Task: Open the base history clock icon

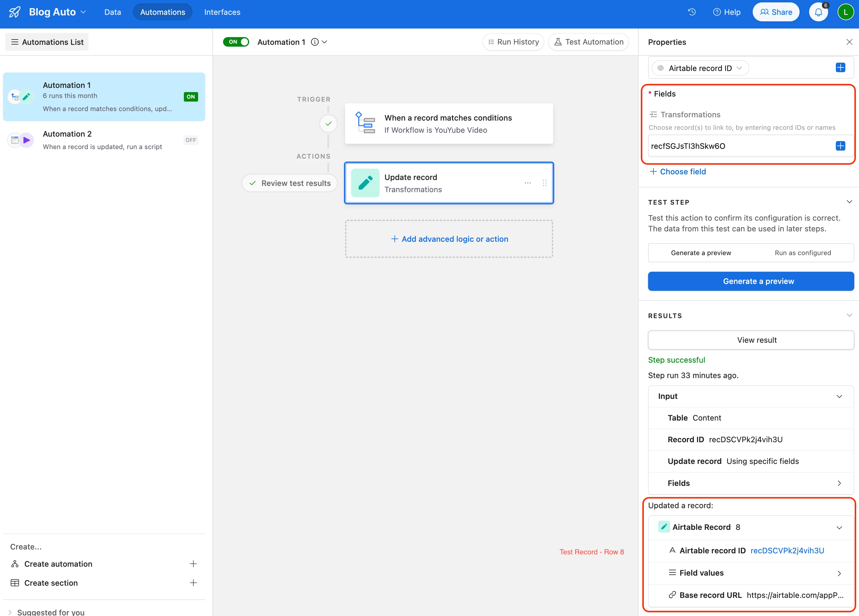Action: pos(691,12)
